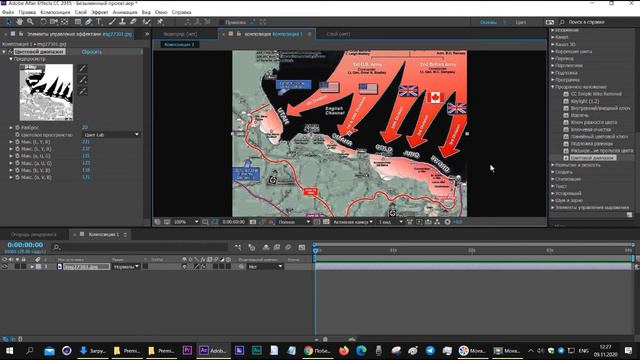
Task: Select the Rotation tool
Action: click(43, 22)
